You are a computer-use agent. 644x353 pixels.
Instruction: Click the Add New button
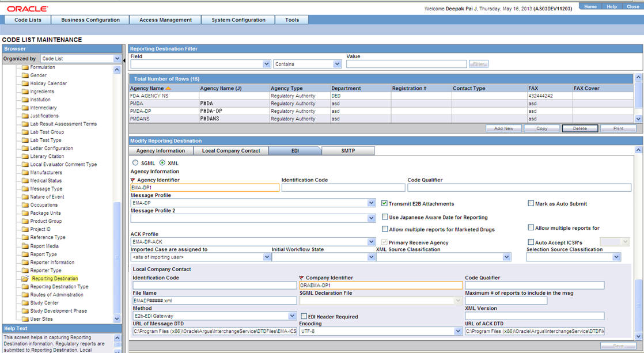tap(503, 128)
